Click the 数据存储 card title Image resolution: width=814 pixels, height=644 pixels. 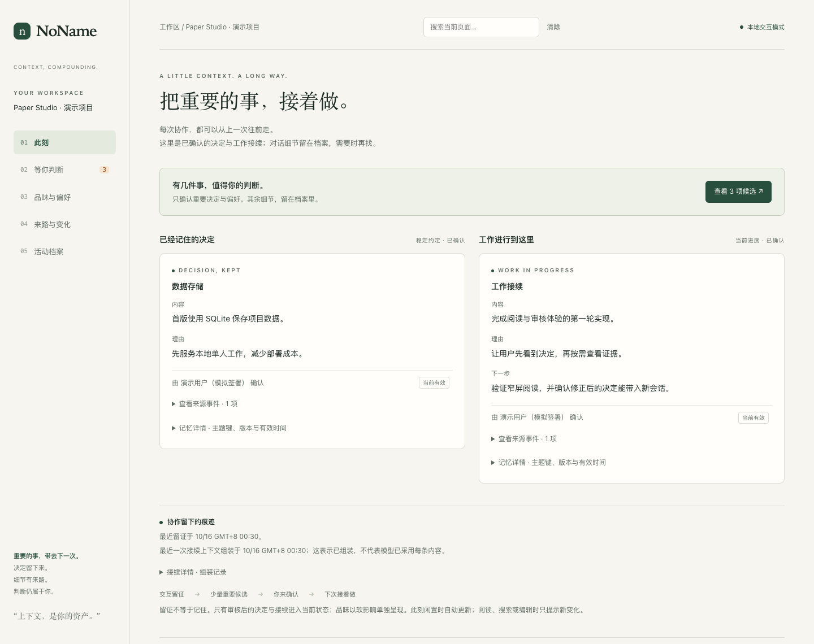pyautogui.click(x=188, y=286)
